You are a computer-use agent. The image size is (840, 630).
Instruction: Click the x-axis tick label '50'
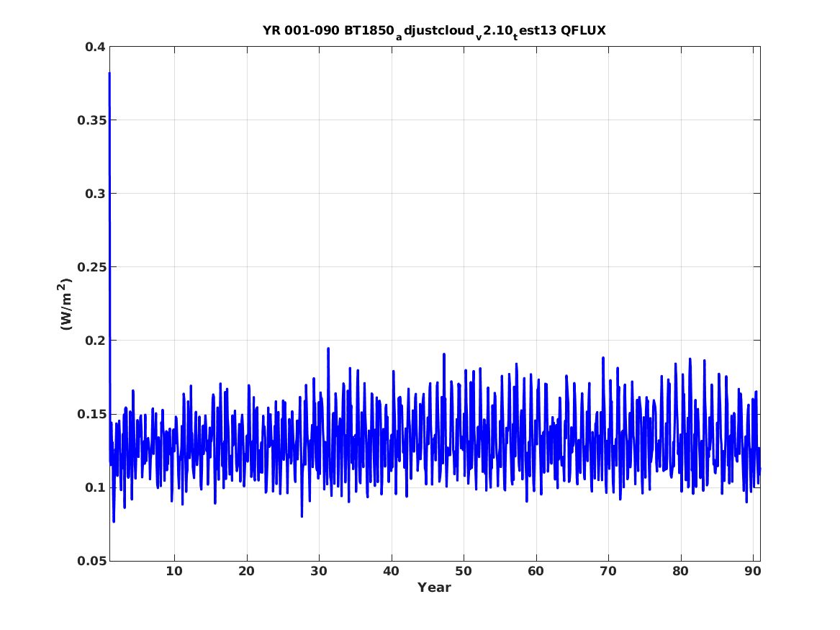pos(464,572)
